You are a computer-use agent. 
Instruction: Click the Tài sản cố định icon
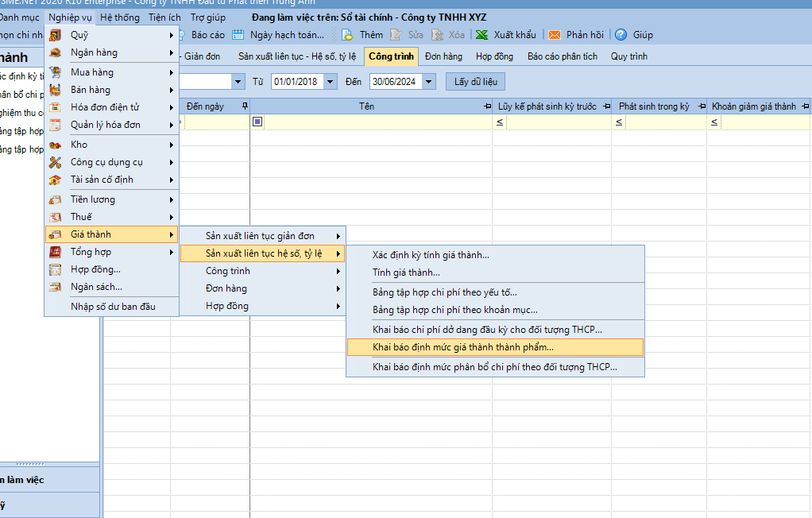pyautogui.click(x=56, y=180)
